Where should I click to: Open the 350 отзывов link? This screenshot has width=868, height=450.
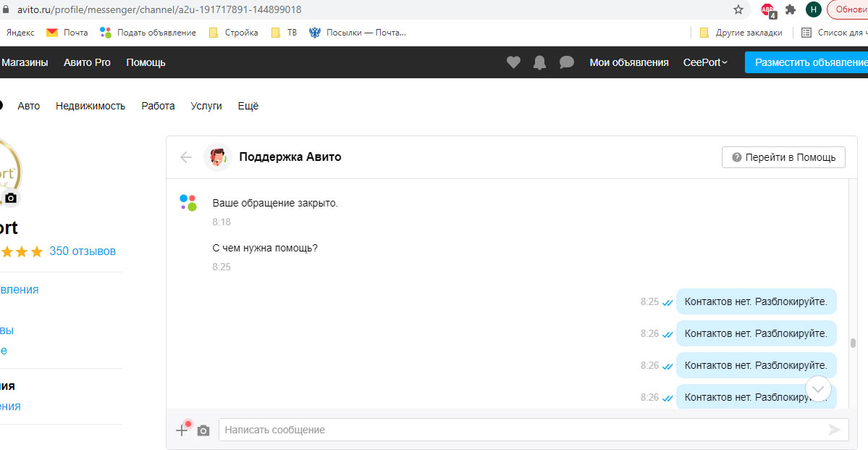click(x=83, y=251)
